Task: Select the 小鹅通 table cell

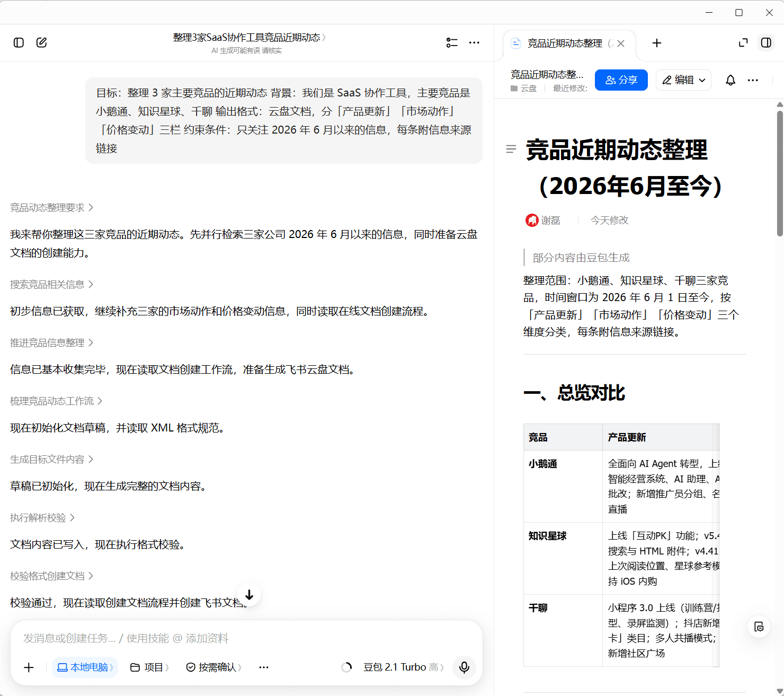Action: (563, 486)
